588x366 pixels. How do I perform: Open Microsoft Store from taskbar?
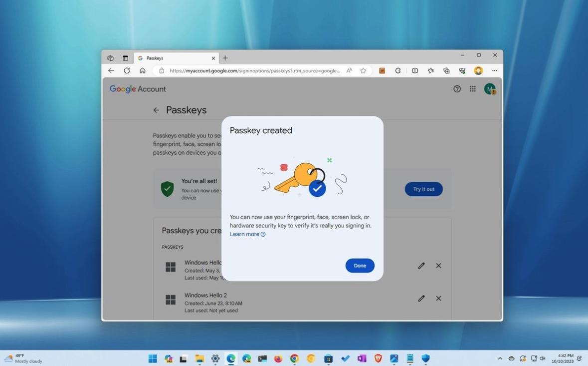328,359
